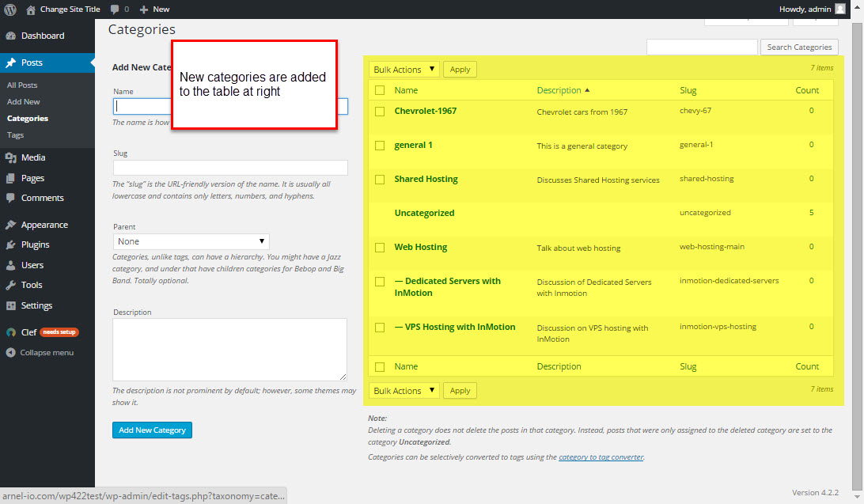Sort table by Count column header

[x=807, y=90]
